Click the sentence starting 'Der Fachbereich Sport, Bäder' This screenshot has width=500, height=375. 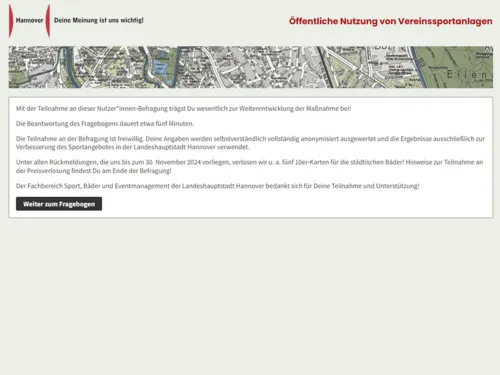217,186
